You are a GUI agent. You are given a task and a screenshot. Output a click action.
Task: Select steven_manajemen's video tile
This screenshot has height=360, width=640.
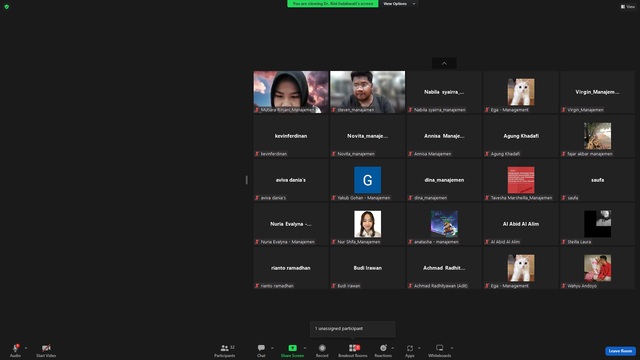pyautogui.click(x=368, y=92)
